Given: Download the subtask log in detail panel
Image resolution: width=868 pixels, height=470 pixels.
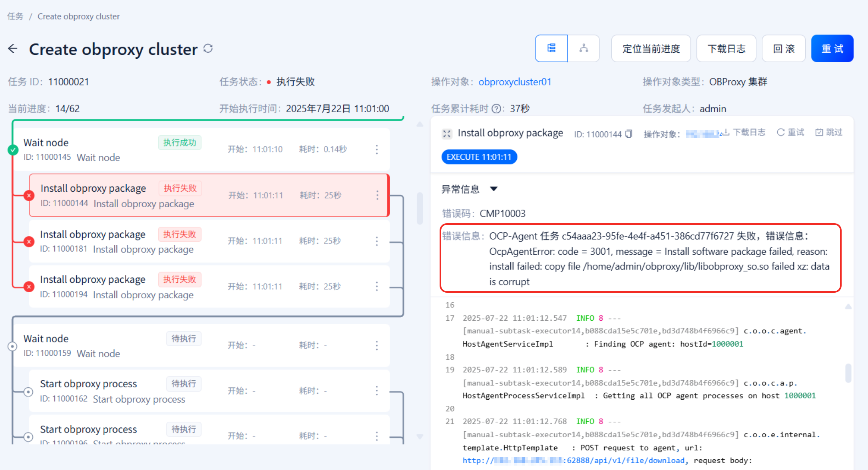Looking at the screenshot, I should (744, 132).
